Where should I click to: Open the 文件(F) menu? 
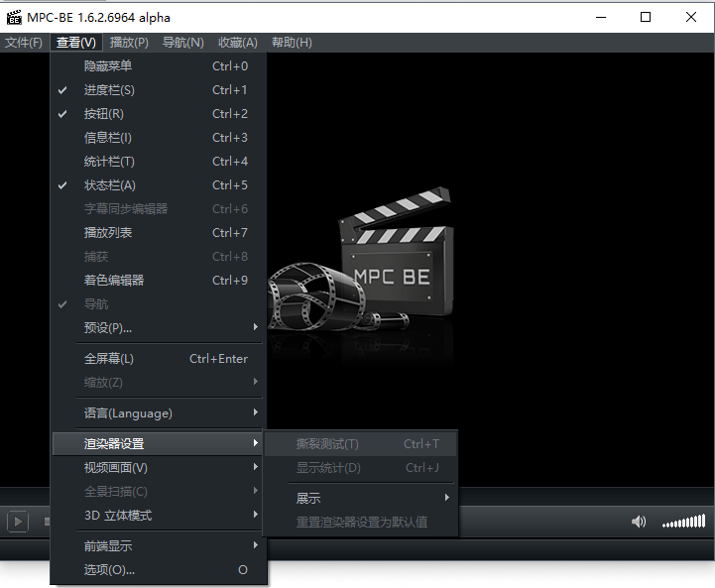(24, 43)
